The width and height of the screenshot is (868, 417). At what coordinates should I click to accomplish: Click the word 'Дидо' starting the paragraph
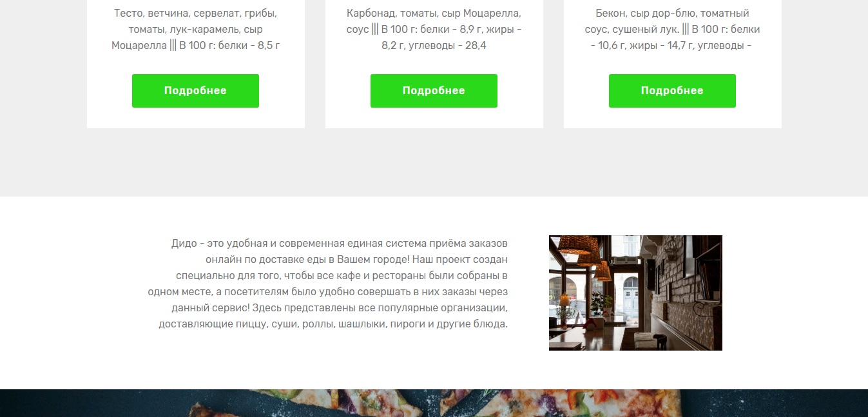[x=184, y=244]
